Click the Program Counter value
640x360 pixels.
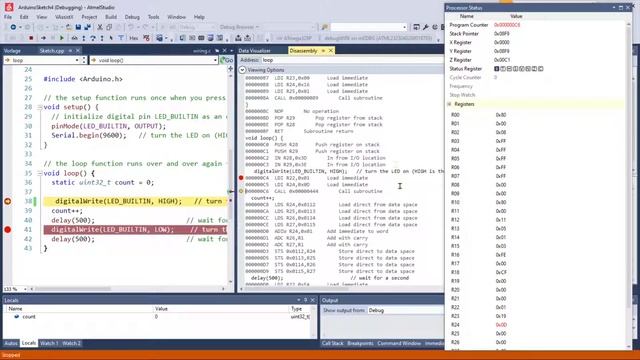507,25
